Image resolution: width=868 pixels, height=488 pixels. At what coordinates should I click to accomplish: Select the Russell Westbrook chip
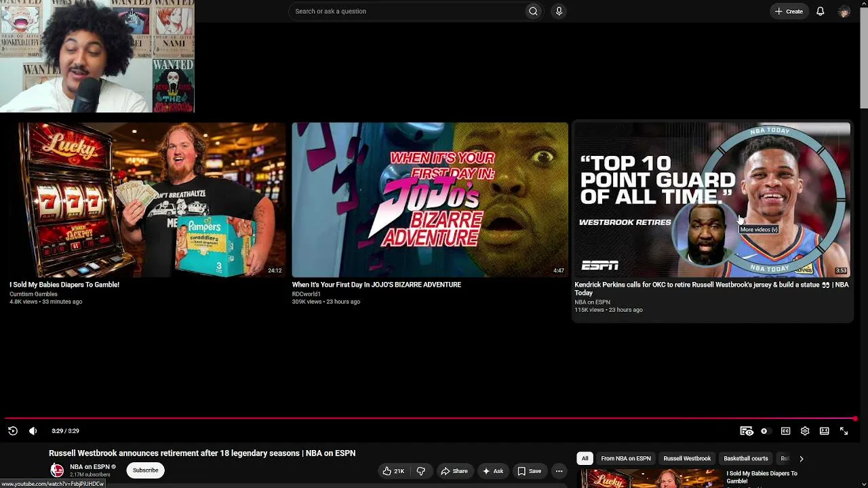pos(687,458)
